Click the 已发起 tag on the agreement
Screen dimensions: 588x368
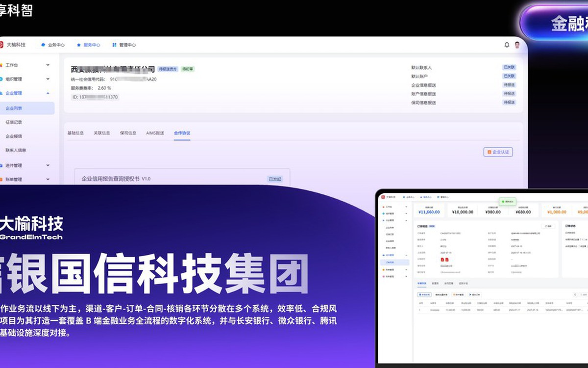click(275, 179)
